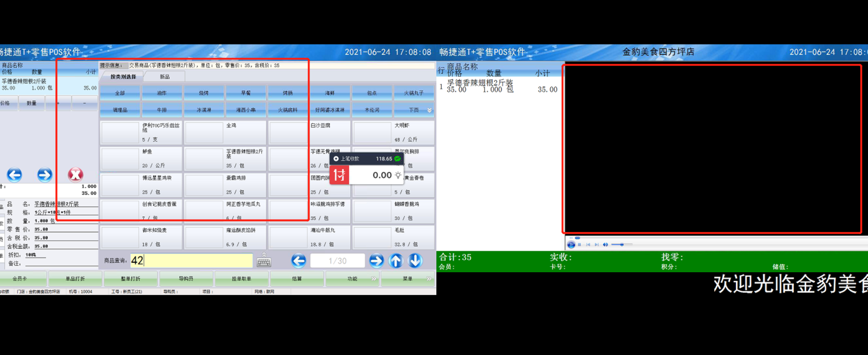
Task: Click the 上笔收款 last payment bar
Action: coord(367,159)
